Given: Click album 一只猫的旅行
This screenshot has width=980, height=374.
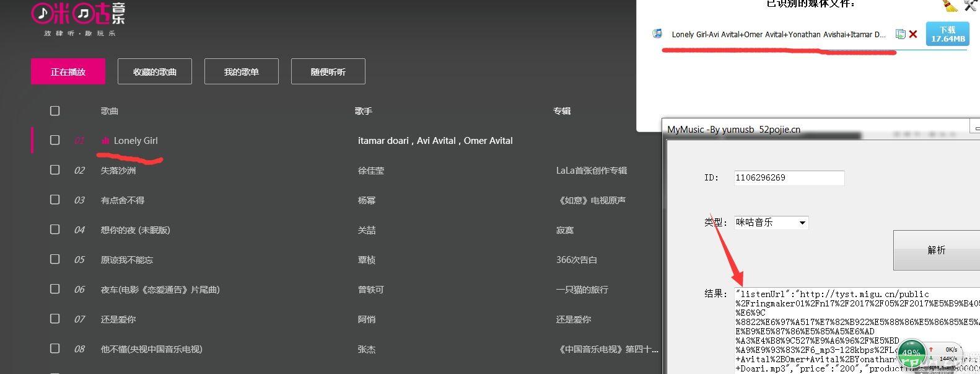Looking at the screenshot, I should click(x=582, y=290).
